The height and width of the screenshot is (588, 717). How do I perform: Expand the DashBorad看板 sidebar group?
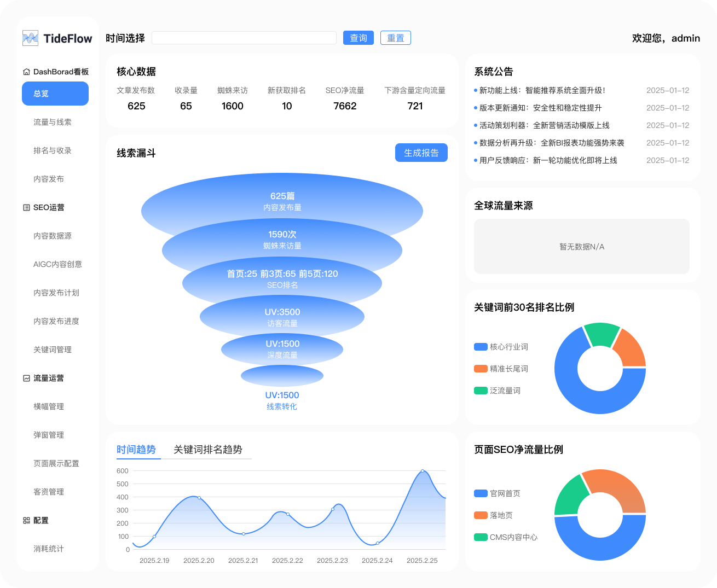(x=55, y=72)
